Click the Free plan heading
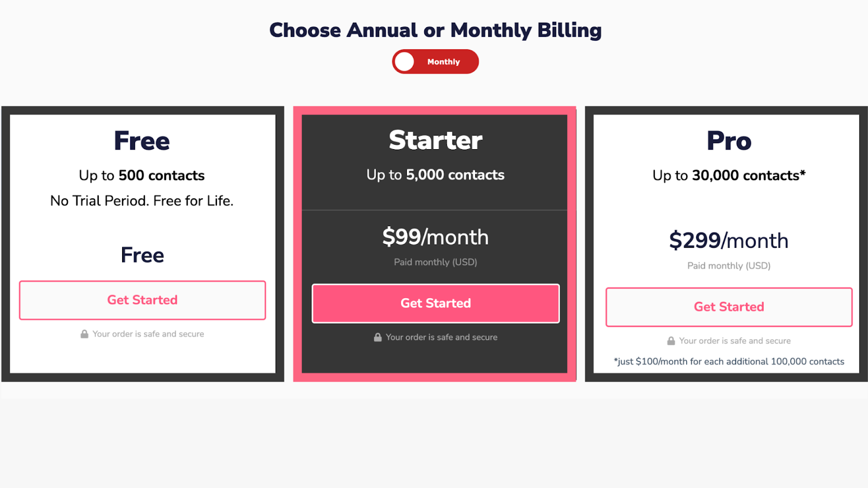Screen dimensions: 868x488 [x=142, y=140]
